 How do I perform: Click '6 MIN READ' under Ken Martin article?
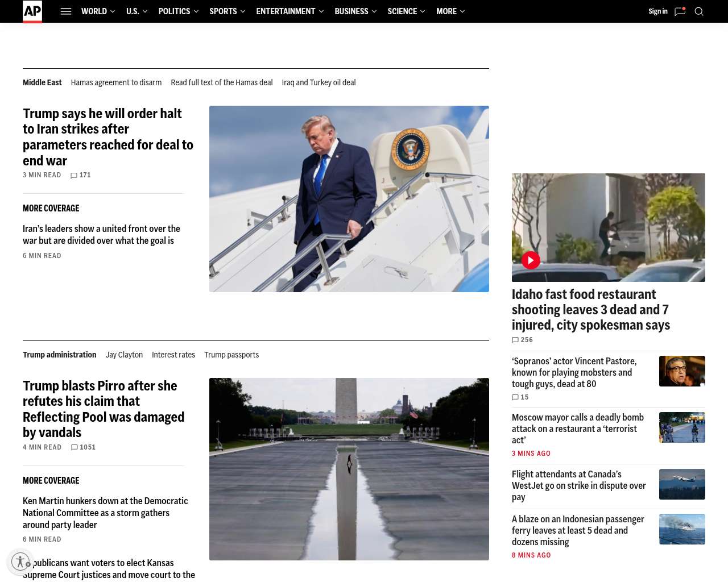[42, 539]
